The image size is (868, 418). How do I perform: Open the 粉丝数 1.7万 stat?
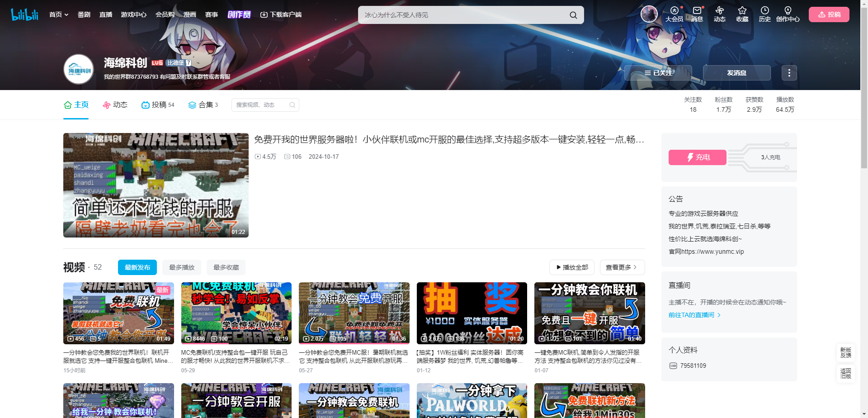coord(724,104)
